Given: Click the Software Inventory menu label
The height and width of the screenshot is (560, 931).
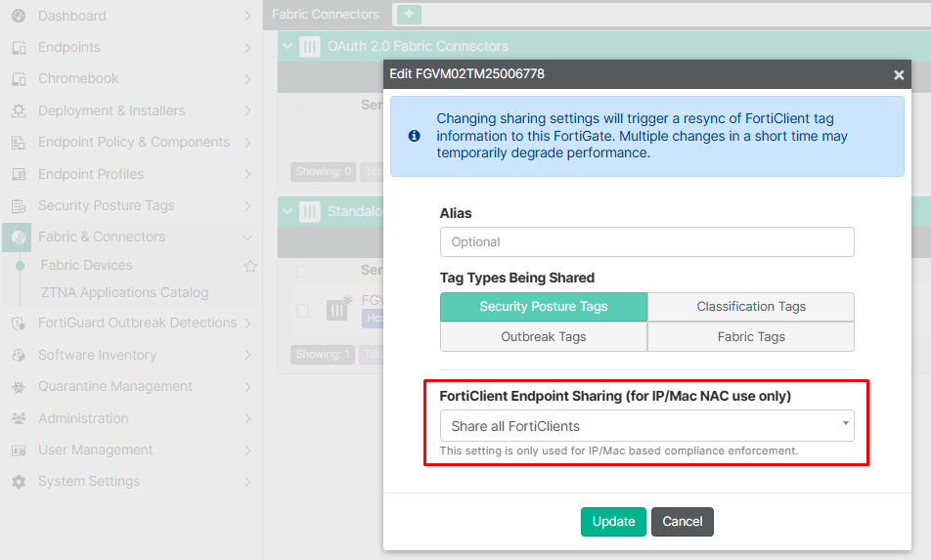Looking at the screenshot, I should pos(98,355).
